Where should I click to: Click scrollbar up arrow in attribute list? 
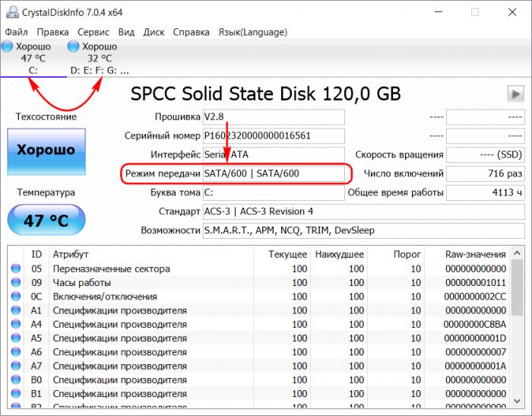coord(517,253)
